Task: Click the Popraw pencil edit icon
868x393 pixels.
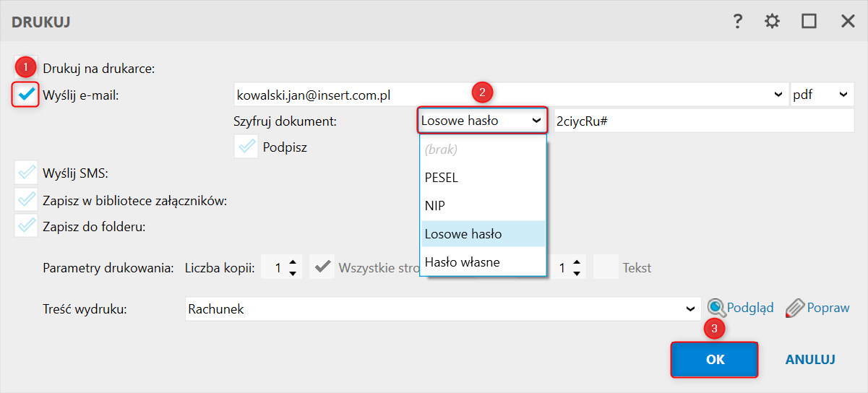Action: (x=795, y=308)
